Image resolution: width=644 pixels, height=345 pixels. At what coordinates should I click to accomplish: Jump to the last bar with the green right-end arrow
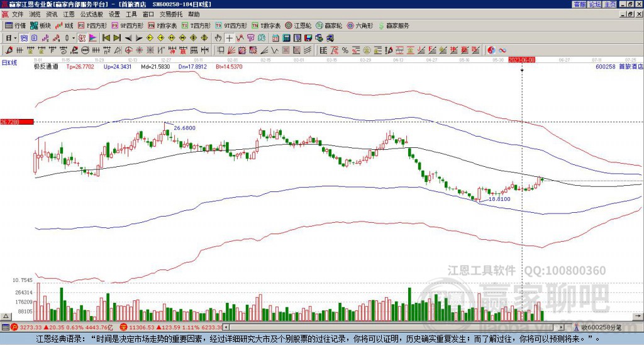pos(117,38)
